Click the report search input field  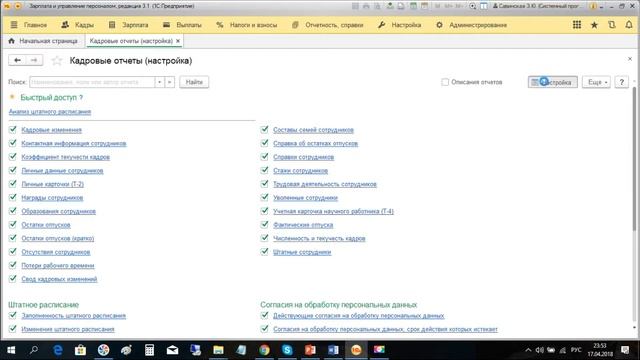tap(92, 82)
